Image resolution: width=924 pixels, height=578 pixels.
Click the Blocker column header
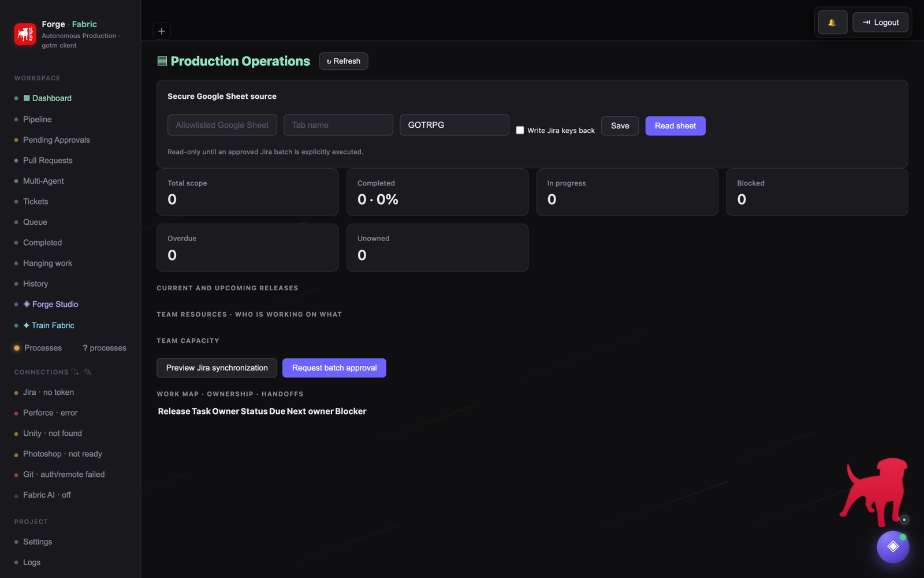point(351,412)
